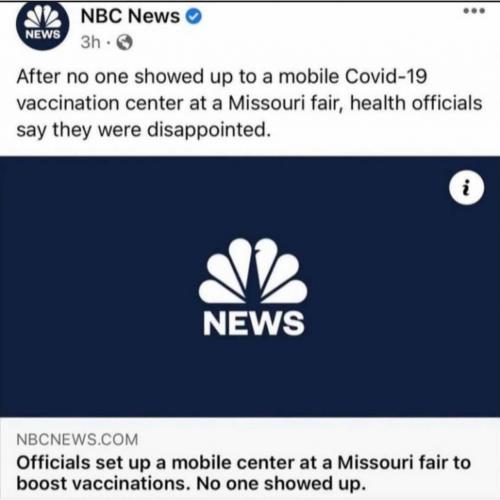This screenshot has height=500, width=500.
Task: Click the globe public audience icon
Action: point(125,42)
